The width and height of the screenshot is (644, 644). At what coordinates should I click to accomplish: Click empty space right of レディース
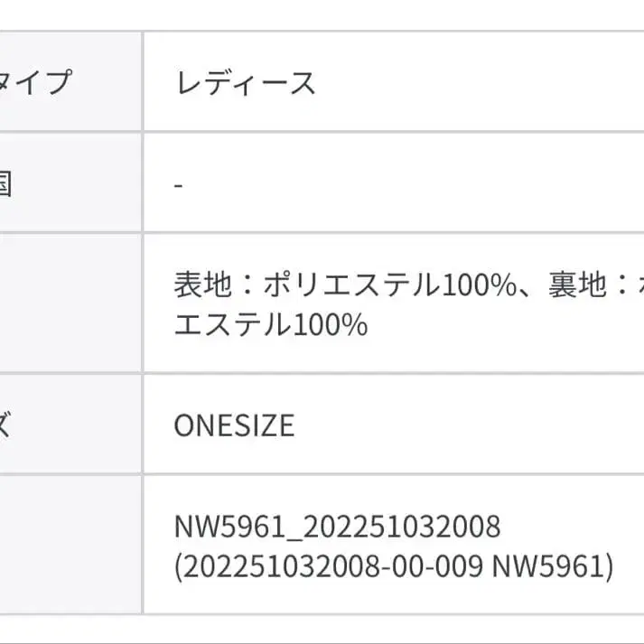point(479,83)
